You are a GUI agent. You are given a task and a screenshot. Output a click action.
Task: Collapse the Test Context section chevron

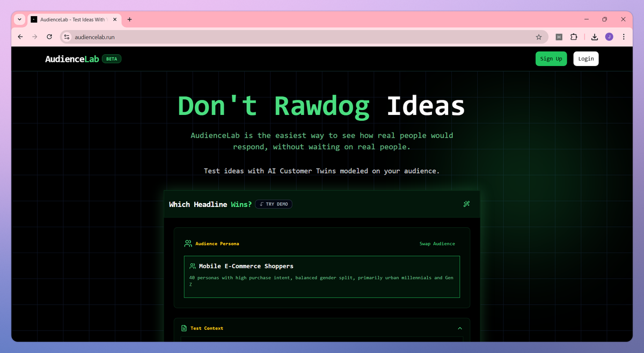click(x=460, y=328)
